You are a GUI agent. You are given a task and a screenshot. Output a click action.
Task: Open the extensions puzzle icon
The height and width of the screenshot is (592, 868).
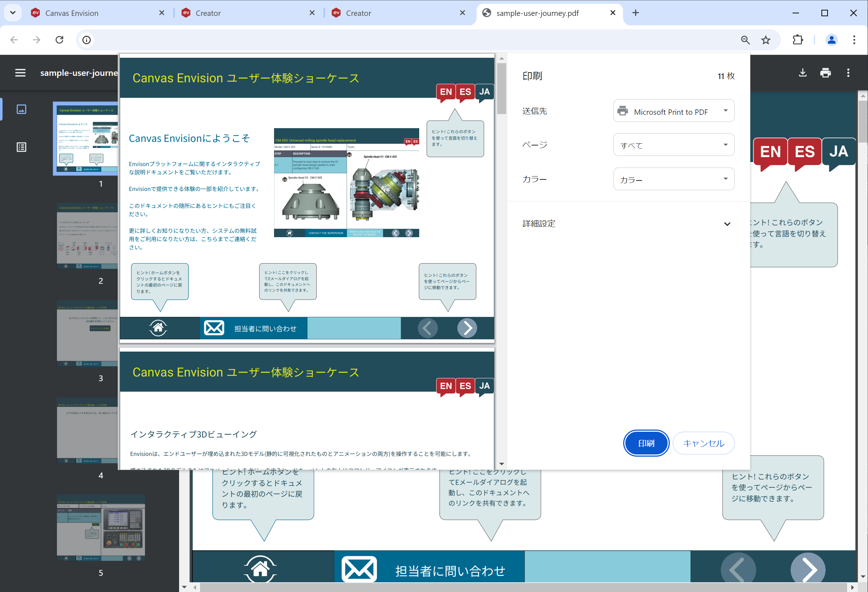tap(798, 40)
